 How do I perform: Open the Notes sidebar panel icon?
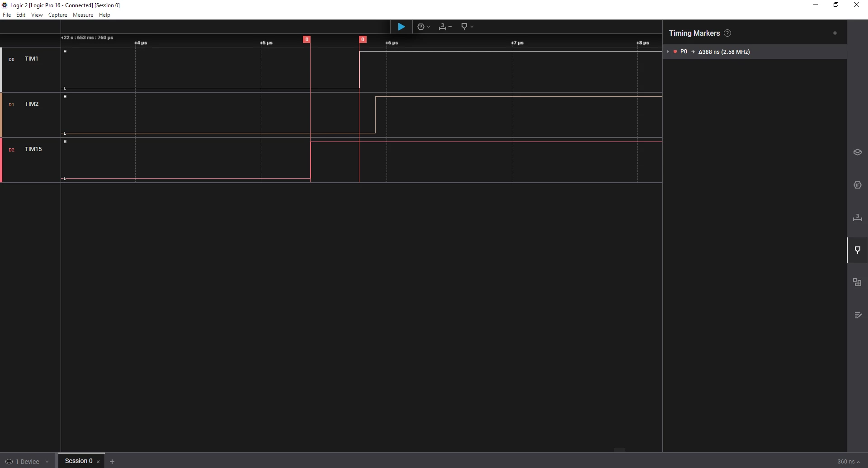click(857, 315)
